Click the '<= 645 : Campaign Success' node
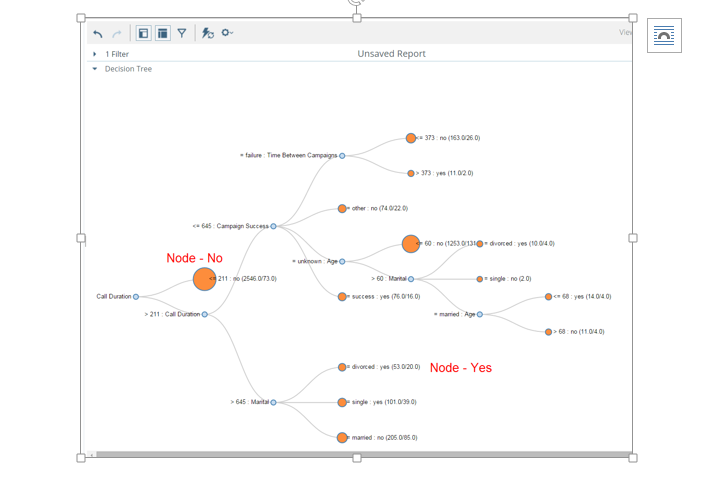712x489 pixels. pyautogui.click(x=273, y=226)
